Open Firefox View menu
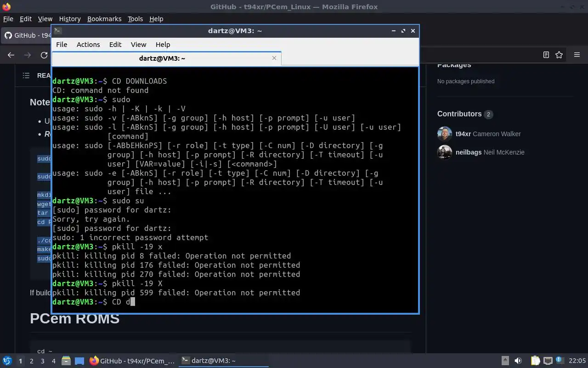588x368 pixels. click(45, 19)
